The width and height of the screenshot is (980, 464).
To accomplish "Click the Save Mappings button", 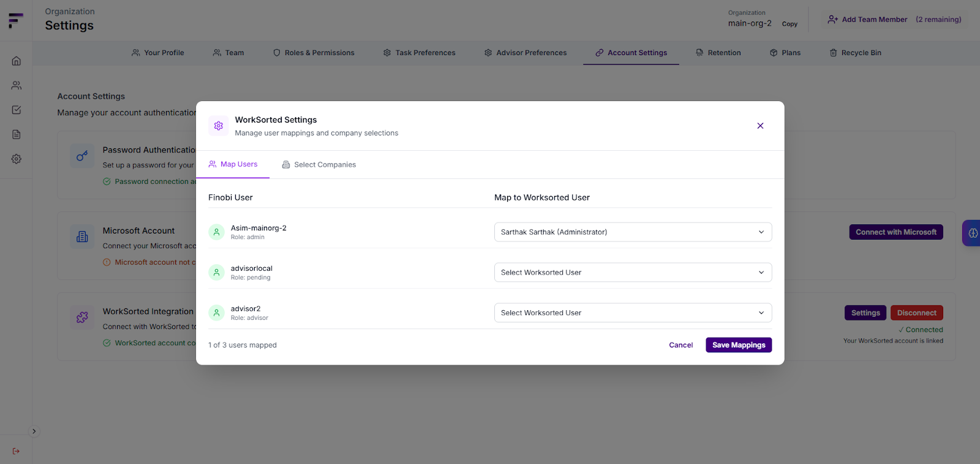I will (x=738, y=345).
